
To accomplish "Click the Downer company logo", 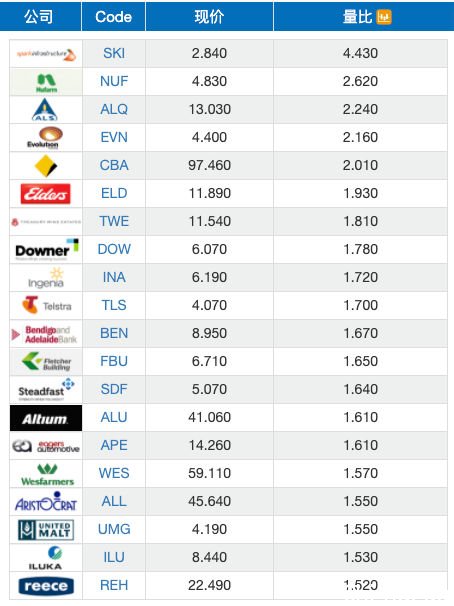I will point(46,250).
